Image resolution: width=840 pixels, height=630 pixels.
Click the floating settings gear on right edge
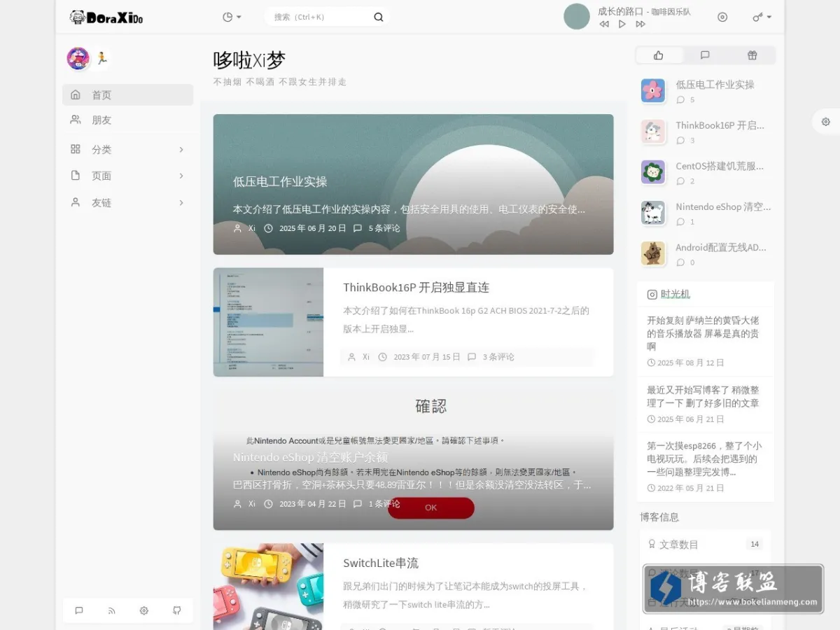(x=826, y=121)
